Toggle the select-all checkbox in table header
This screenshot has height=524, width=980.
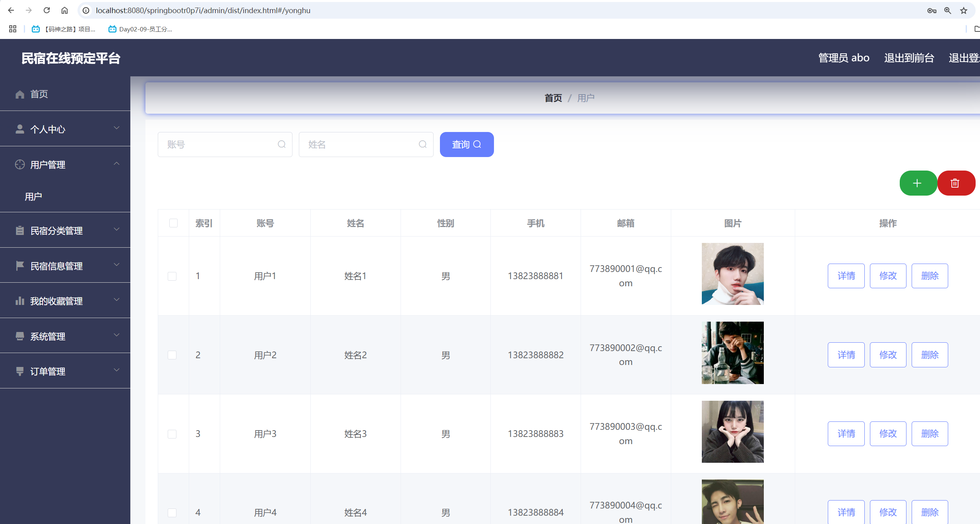click(173, 223)
